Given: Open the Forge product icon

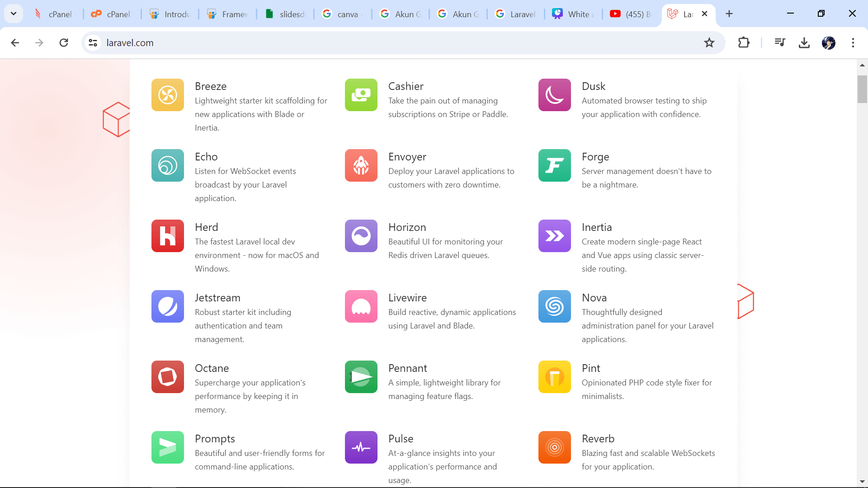Looking at the screenshot, I should [x=555, y=165].
